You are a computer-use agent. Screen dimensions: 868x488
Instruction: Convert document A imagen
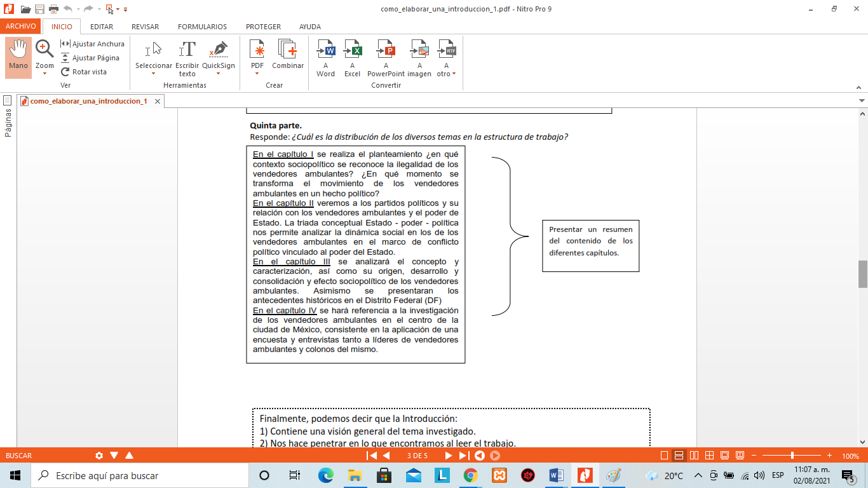pyautogui.click(x=419, y=58)
